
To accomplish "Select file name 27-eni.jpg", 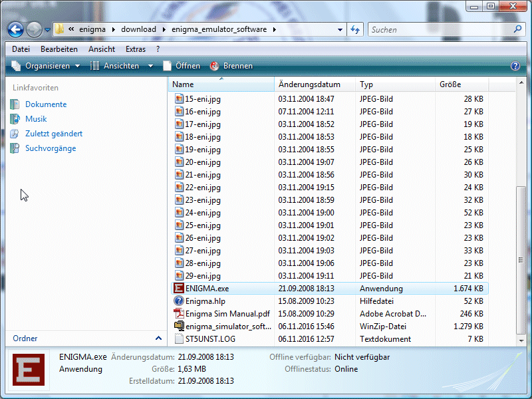I will 203,251.
